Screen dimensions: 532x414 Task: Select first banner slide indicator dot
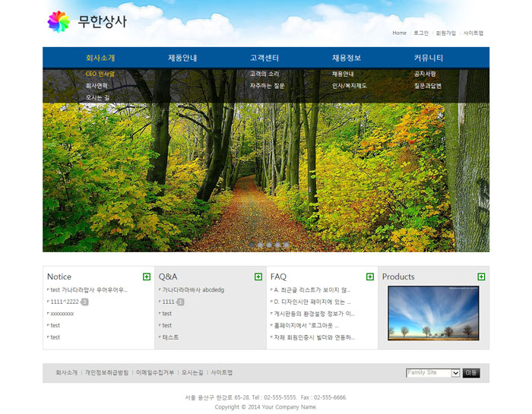tap(252, 245)
